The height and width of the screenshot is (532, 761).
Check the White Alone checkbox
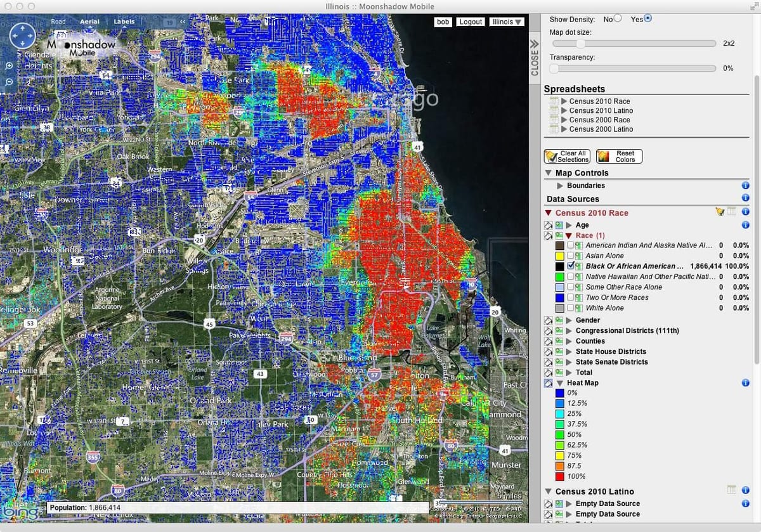point(571,308)
